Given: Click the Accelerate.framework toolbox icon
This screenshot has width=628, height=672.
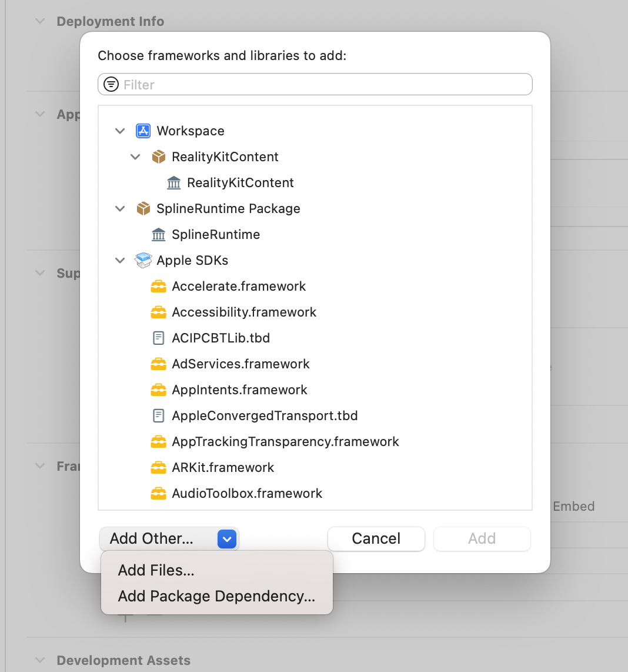Looking at the screenshot, I should click(x=159, y=287).
